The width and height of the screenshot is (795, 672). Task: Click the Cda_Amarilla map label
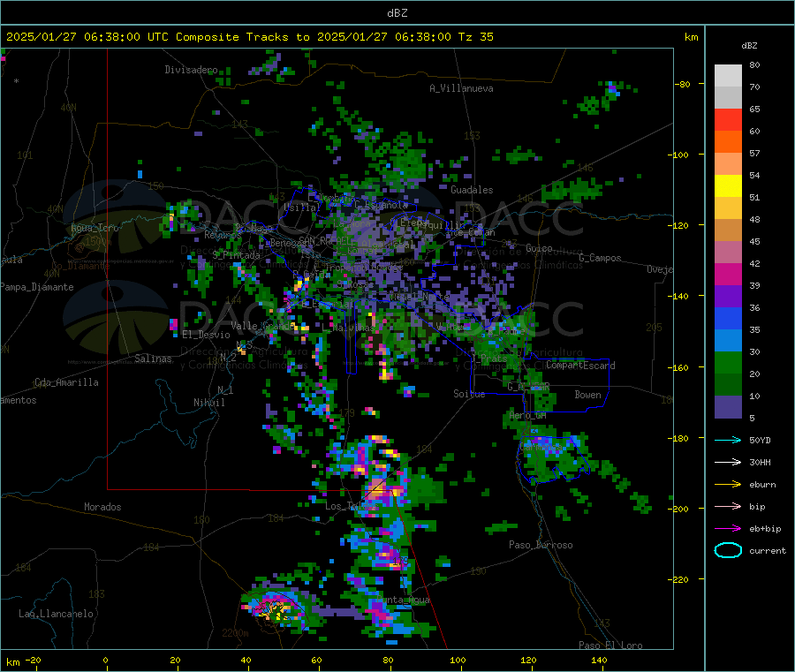click(66, 382)
